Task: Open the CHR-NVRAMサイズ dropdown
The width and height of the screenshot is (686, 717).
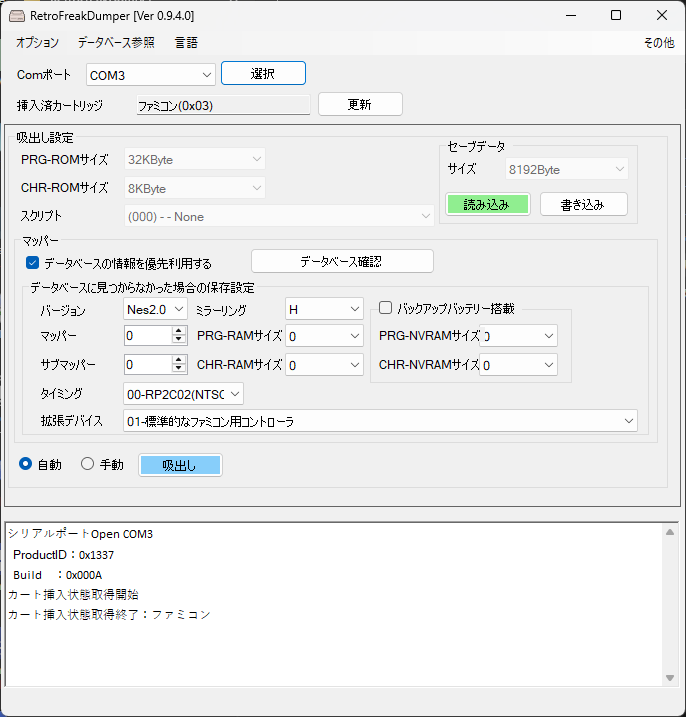Action: [x=518, y=365]
